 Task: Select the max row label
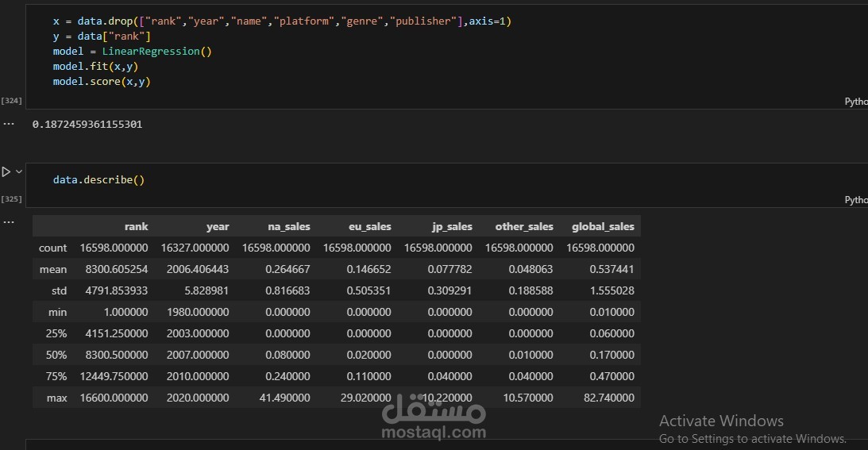[57, 398]
